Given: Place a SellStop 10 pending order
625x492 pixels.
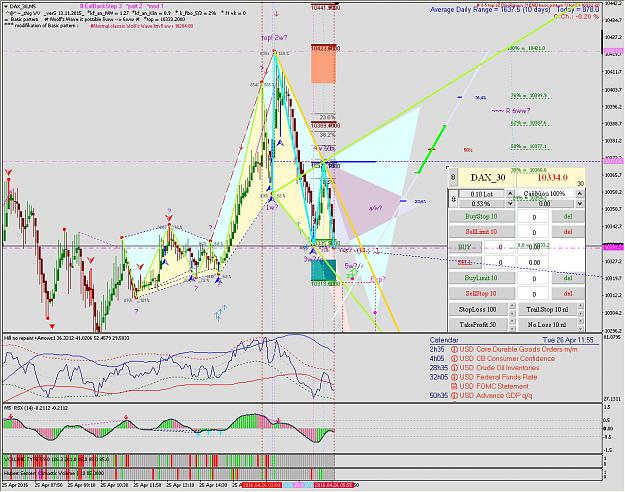Looking at the screenshot, I should coord(481,293).
